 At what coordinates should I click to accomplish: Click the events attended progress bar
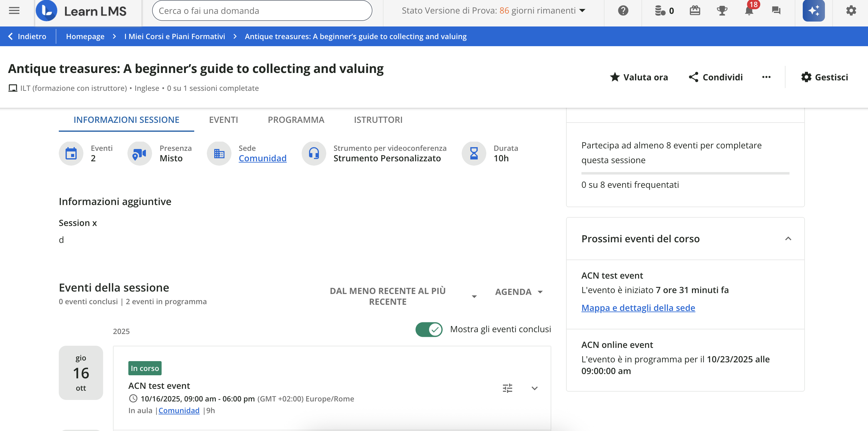685,173
